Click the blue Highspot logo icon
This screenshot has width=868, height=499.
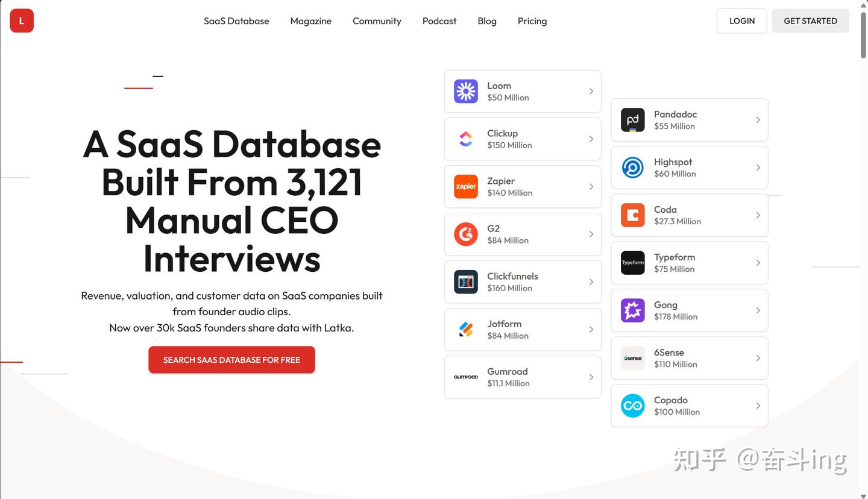[633, 168]
